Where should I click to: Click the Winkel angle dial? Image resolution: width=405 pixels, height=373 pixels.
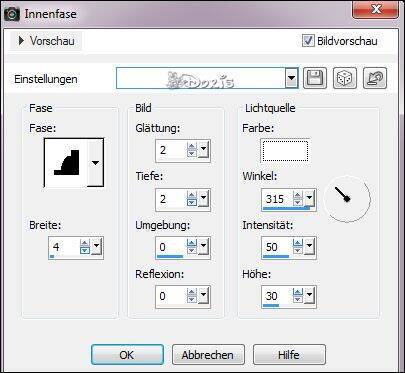(x=348, y=199)
